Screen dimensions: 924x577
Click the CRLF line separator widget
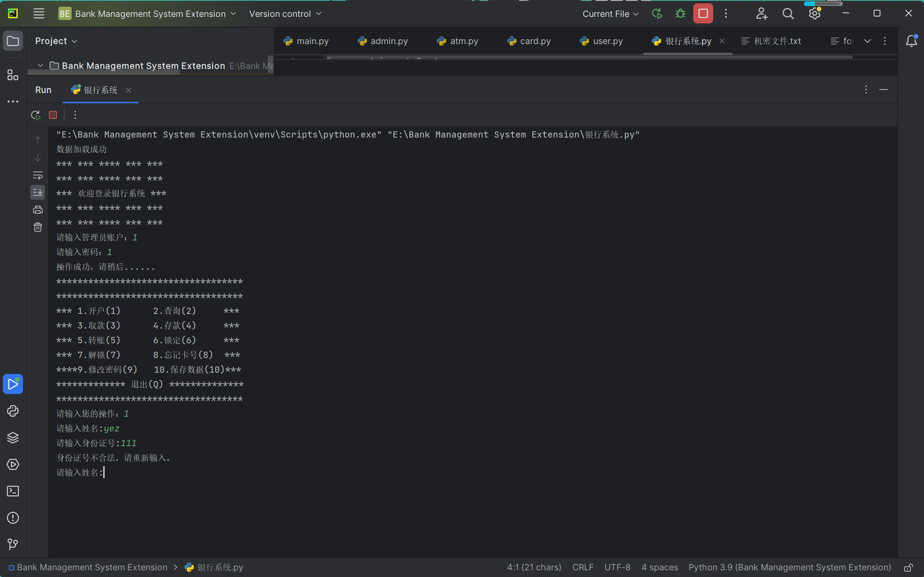click(583, 567)
